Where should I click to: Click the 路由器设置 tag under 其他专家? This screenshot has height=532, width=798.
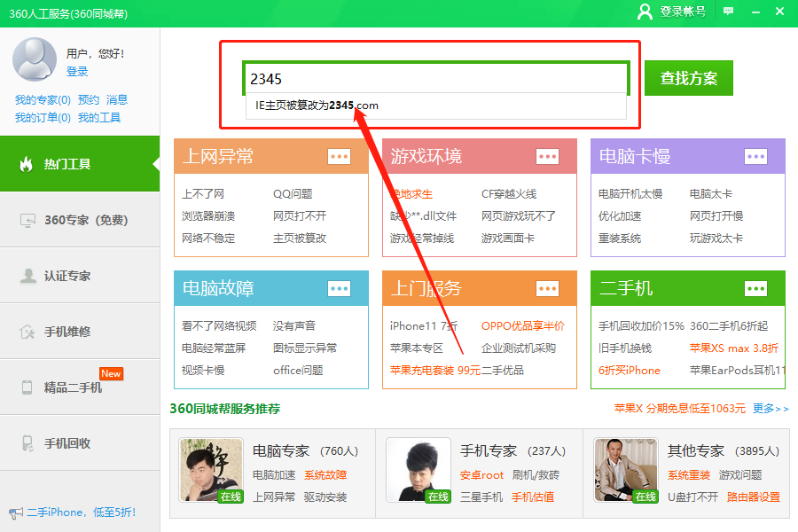point(754,497)
